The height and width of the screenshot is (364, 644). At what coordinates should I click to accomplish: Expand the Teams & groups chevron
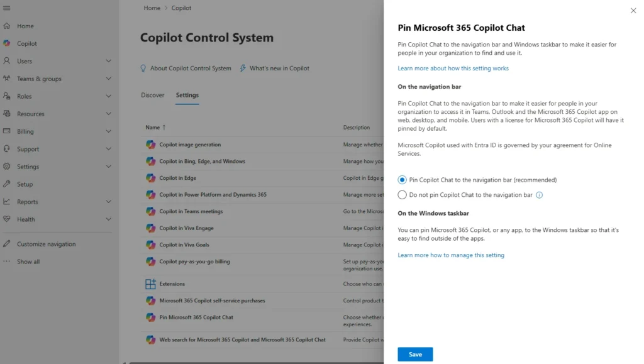(x=108, y=79)
